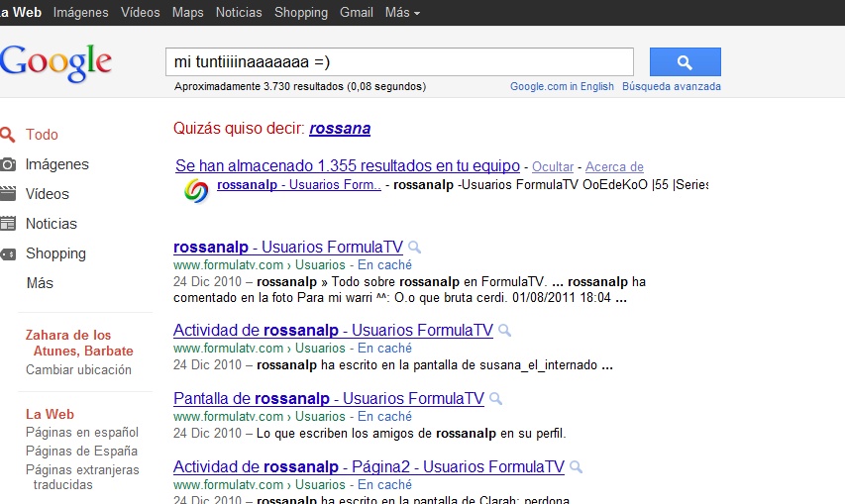Click the Ocultar link
The image size is (845, 504).
553,167
